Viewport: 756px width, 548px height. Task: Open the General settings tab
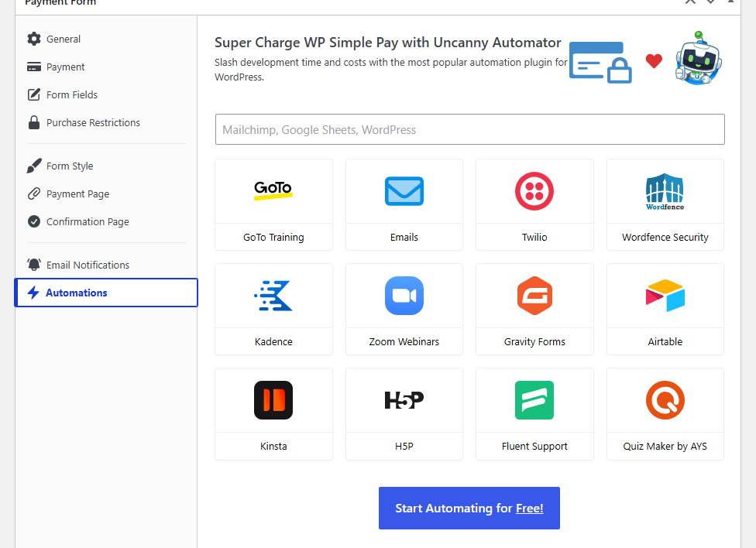(x=106, y=39)
